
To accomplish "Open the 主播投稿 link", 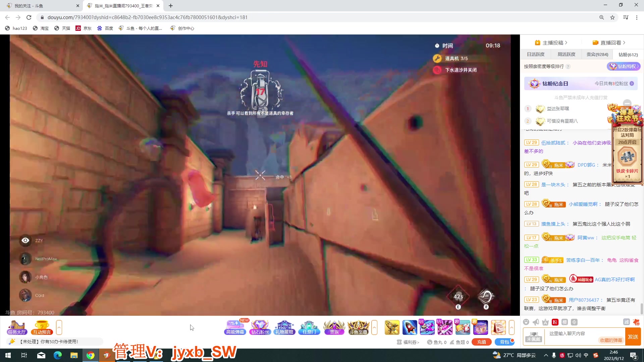I will tap(551, 43).
